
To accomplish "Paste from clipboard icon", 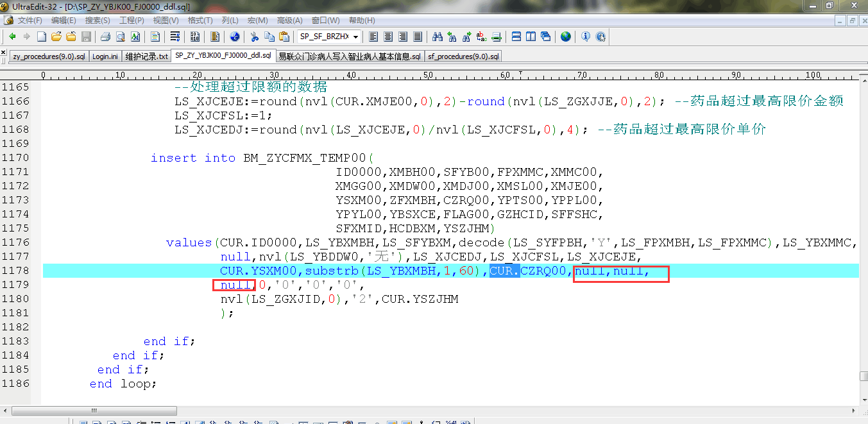I will [x=284, y=37].
